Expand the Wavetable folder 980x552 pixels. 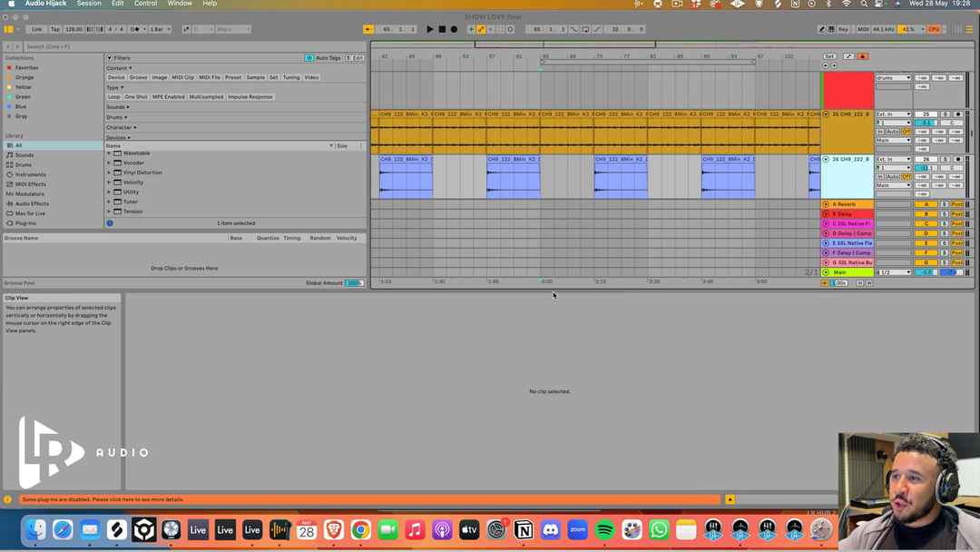click(x=110, y=153)
